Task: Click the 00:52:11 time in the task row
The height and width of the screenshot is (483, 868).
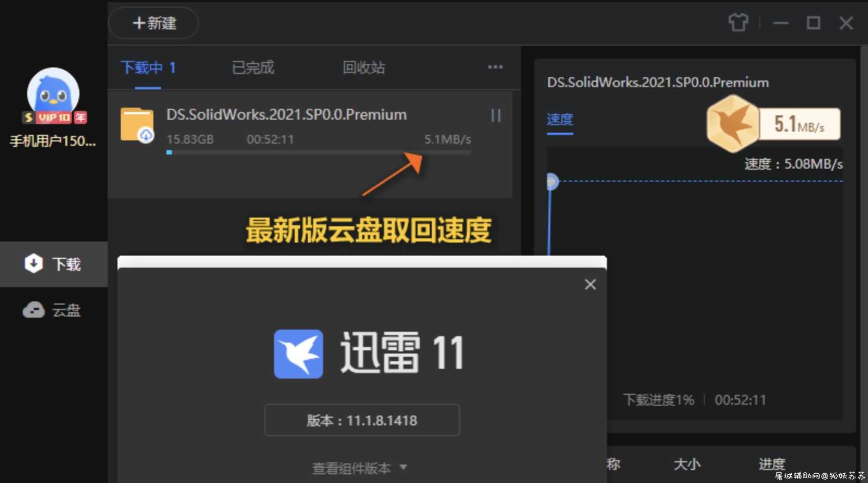Action: coord(270,139)
